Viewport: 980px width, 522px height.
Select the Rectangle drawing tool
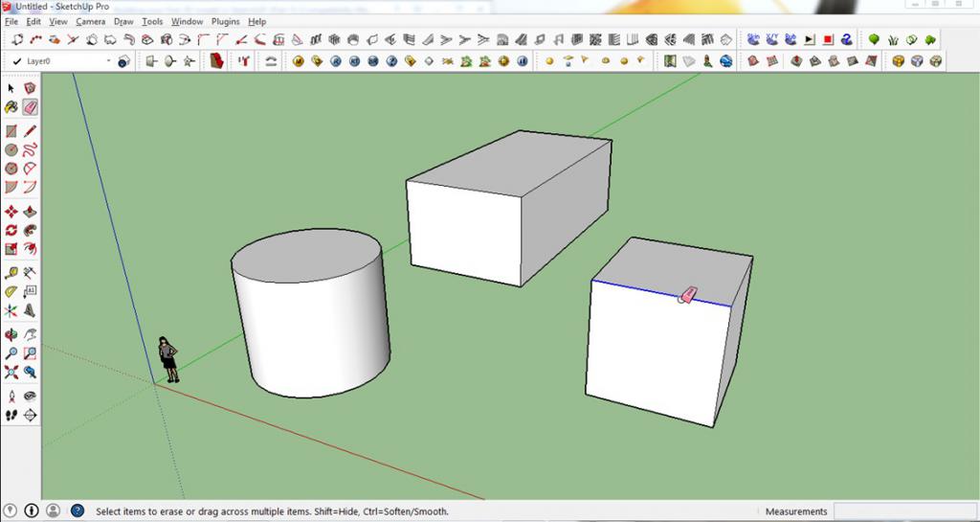[x=11, y=131]
